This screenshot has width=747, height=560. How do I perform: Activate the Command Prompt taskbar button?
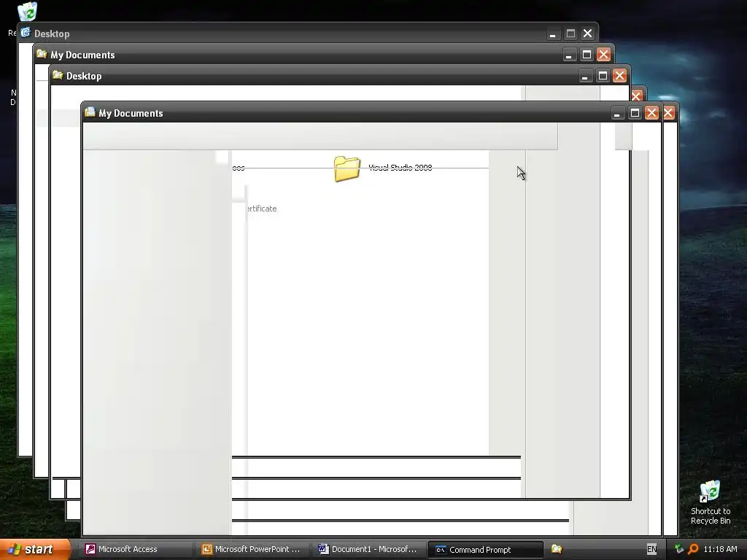(x=486, y=550)
